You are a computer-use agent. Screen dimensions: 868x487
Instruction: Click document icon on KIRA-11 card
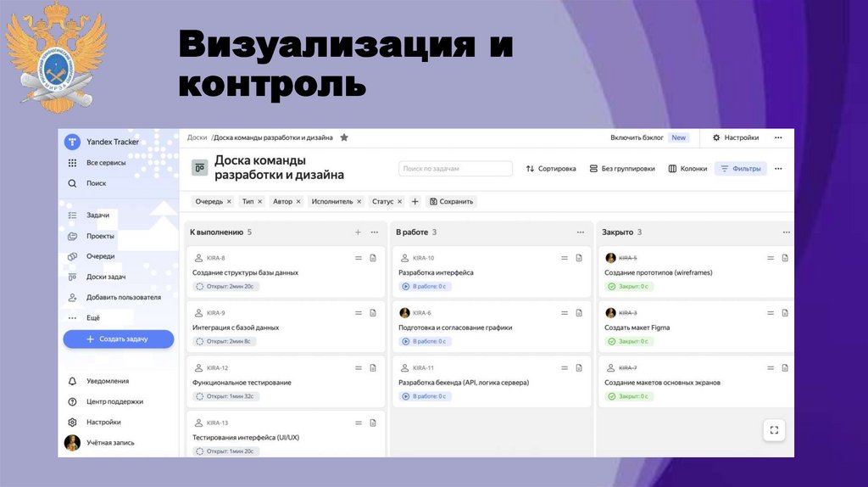coord(579,368)
